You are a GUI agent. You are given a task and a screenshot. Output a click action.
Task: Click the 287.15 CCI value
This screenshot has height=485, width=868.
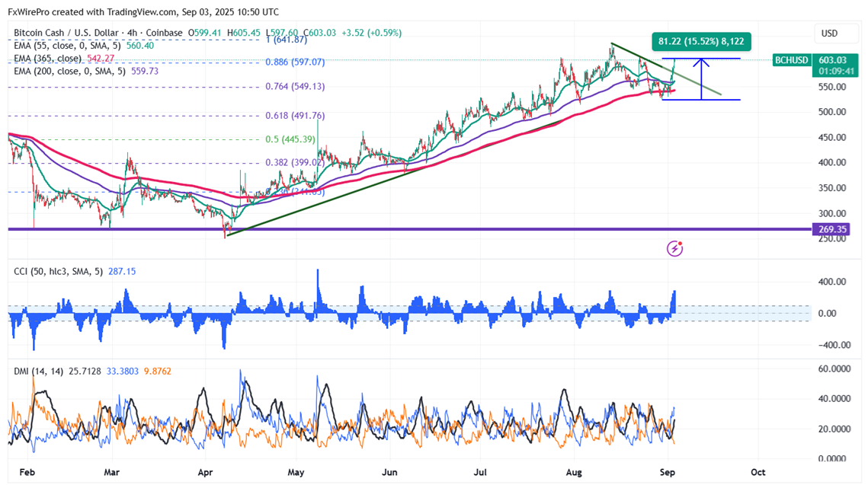click(x=123, y=272)
